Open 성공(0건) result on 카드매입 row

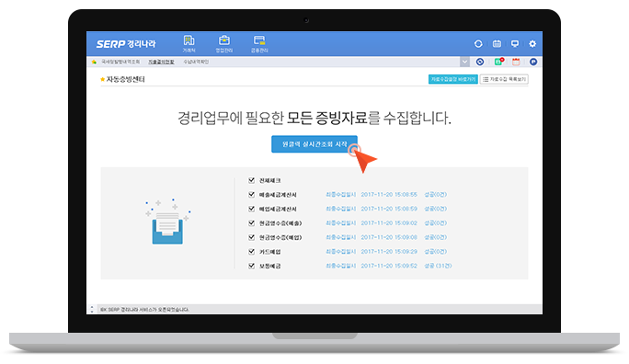coord(436,251)
